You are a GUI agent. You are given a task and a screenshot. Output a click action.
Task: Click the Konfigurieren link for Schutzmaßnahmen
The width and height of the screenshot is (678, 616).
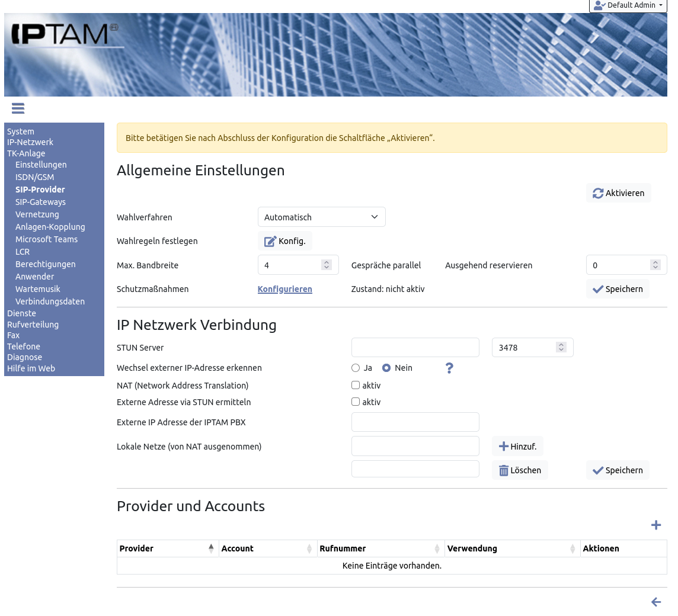click(x=284, y=289)
